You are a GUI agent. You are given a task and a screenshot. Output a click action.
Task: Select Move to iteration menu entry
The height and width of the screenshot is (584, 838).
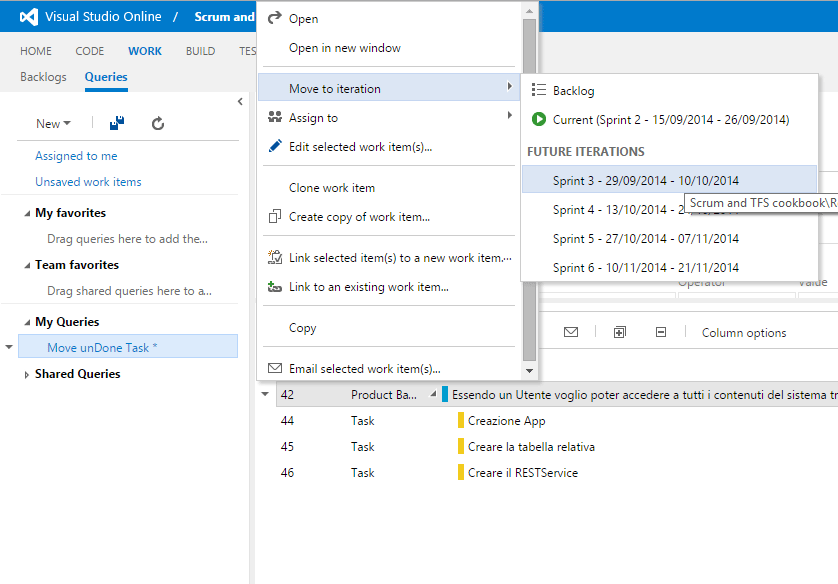389,88
